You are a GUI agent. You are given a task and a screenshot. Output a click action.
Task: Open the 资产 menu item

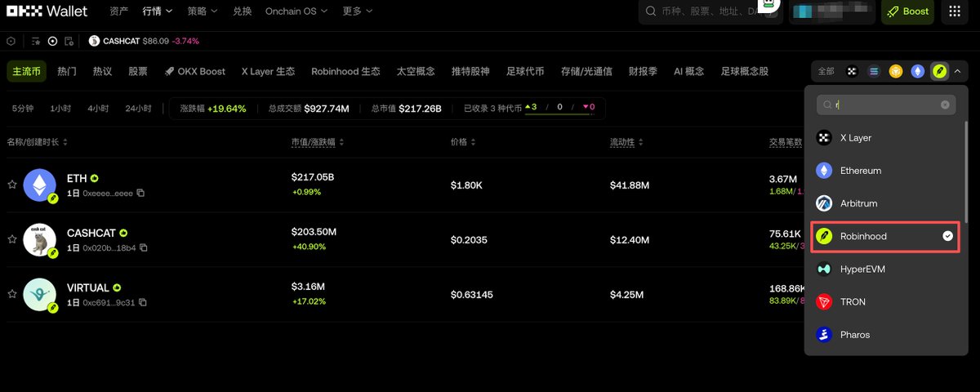[x=118, y=11]
